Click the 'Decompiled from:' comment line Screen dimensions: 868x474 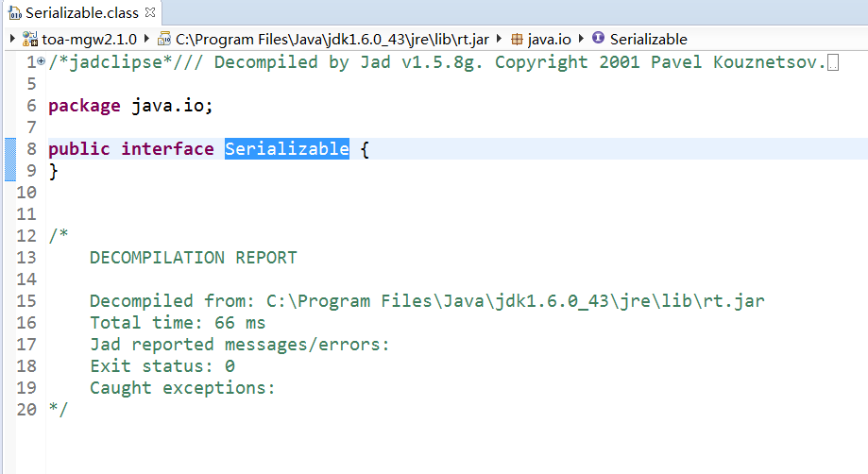427,301
